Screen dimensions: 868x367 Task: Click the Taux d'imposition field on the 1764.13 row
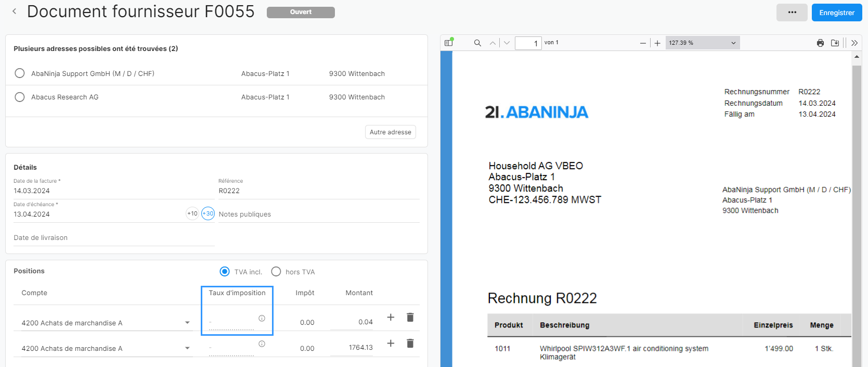click(x=231, y=348)
